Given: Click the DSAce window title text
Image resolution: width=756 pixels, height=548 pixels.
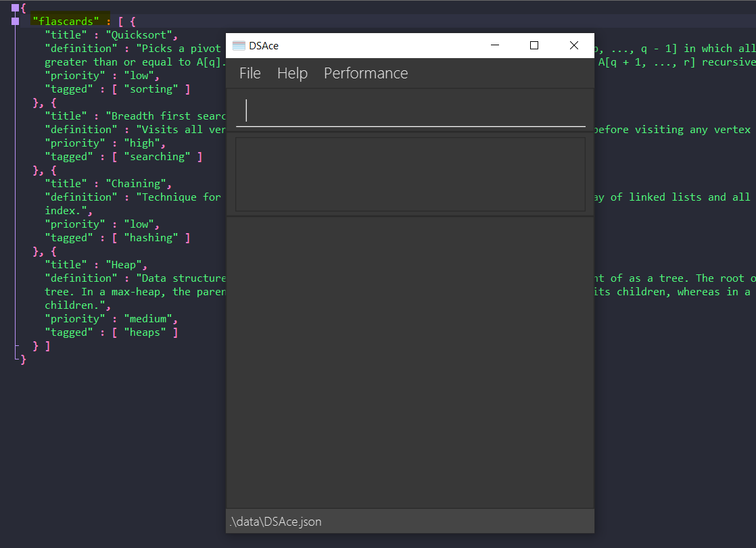Looking at the screenshot, I should point(264,46).
